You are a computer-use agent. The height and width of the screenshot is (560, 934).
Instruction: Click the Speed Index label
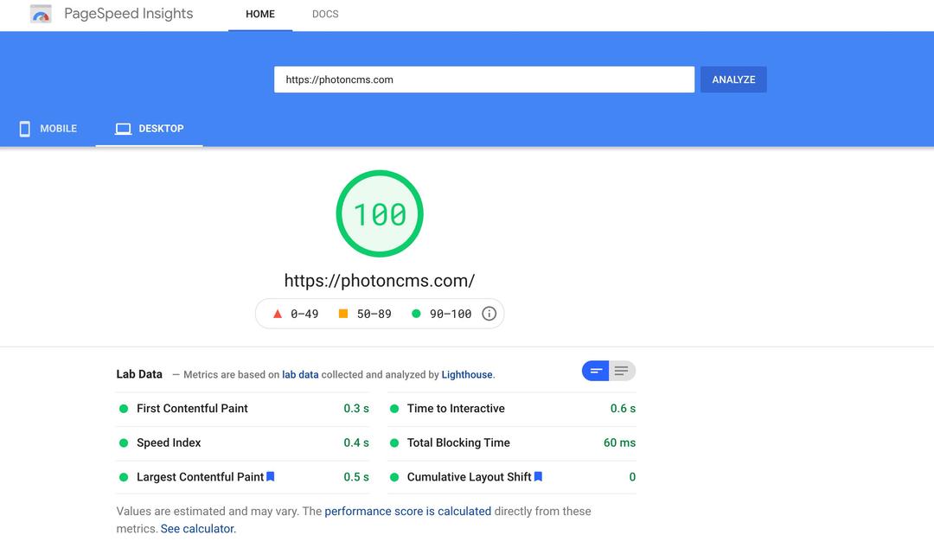(x=169, y=442)
